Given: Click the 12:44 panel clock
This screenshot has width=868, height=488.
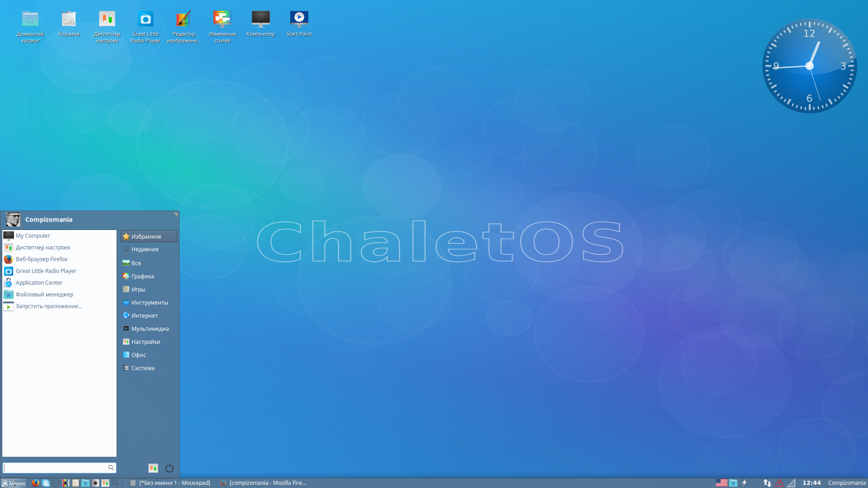Looking at the screenshot, I should coord(812,483).
